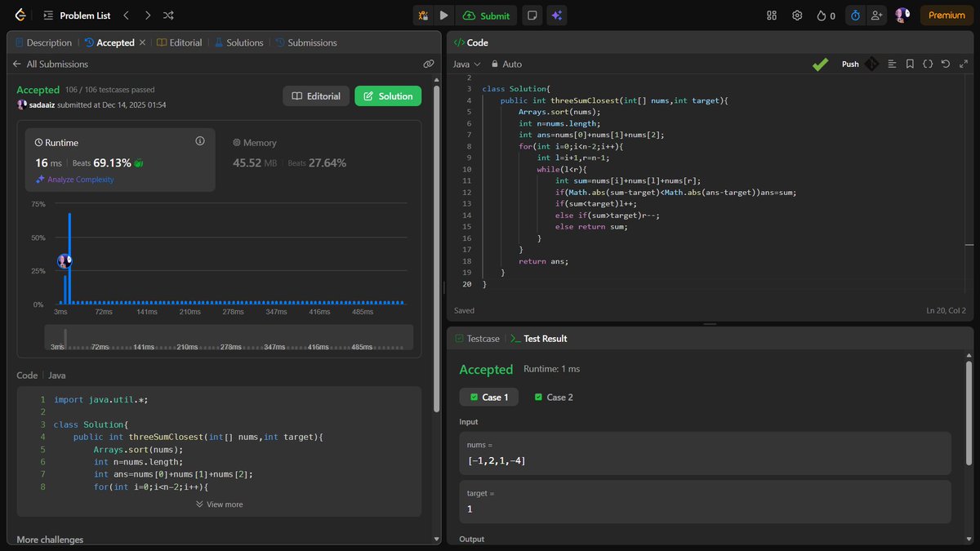Click 'Ln 20, Col 2' status text
This screenshot has width=980, height=551.
pyautogui.click(x=946, y=310)
